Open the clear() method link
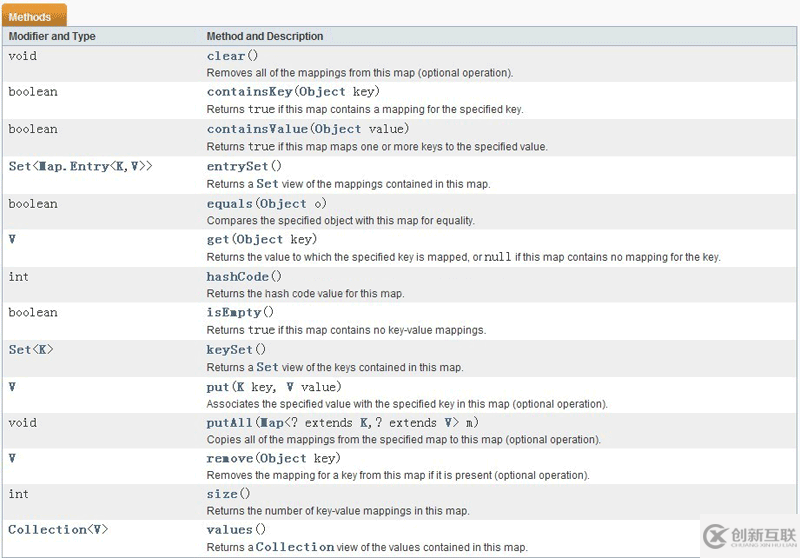The image size is (800, 558). pyautogui.click(x=226, y=56)
